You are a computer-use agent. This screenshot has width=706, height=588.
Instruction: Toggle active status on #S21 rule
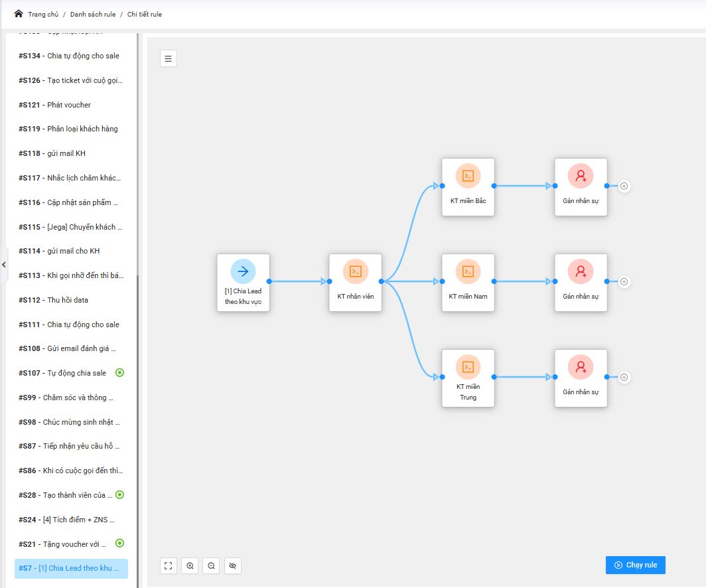(x=119, y=544)
